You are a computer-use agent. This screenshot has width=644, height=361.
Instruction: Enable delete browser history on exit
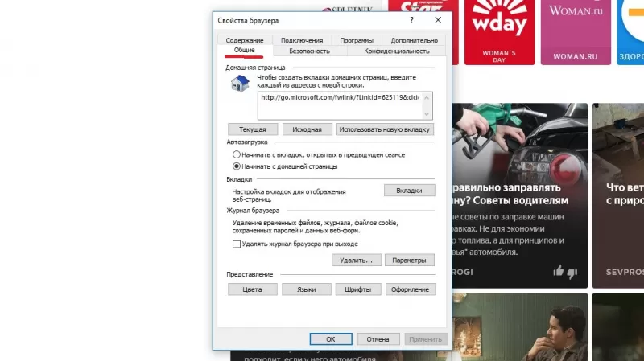pos(237,244)
